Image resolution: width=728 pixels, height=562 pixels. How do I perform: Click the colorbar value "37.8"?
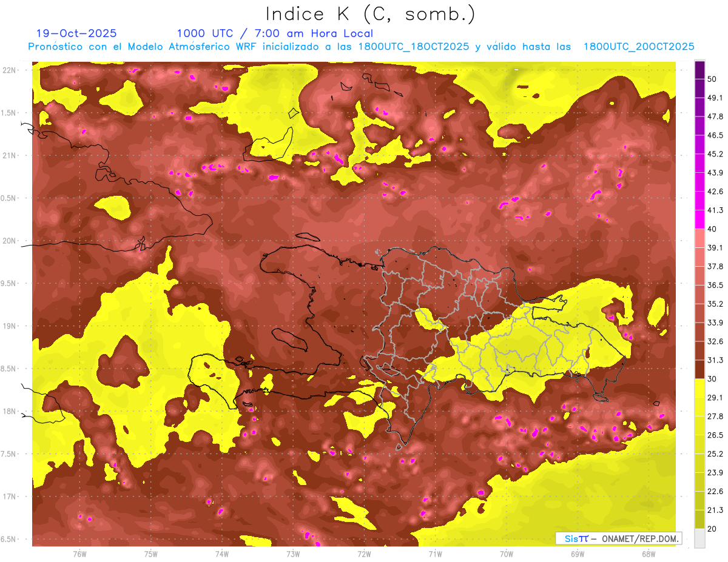tap(716, 267)
